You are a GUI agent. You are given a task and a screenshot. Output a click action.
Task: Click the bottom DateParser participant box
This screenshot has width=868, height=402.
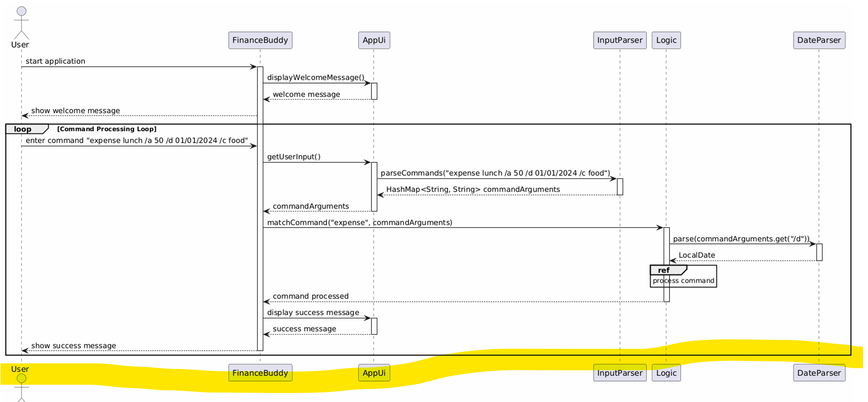(819, 373)
